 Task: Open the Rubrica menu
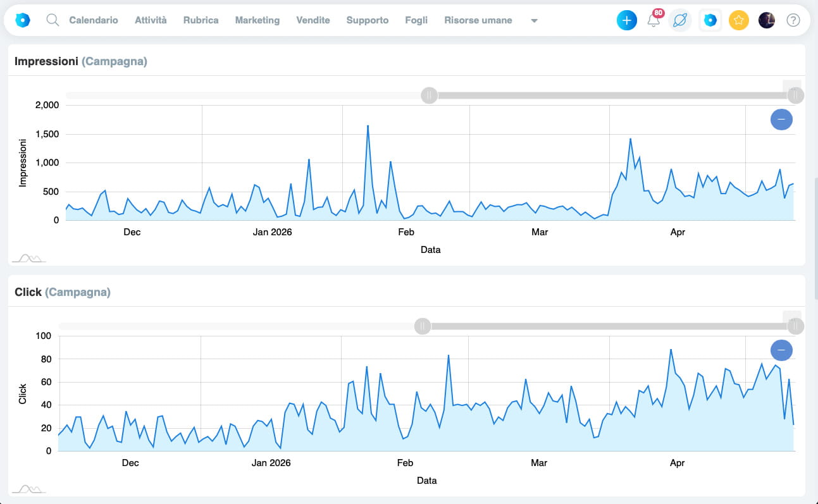(x=201, y=20)
